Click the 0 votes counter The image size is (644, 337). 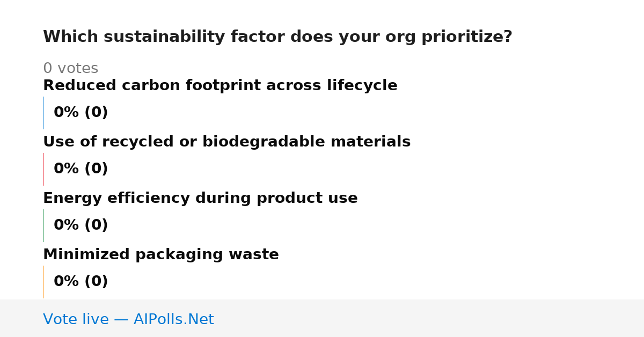(x=70, y=68)
